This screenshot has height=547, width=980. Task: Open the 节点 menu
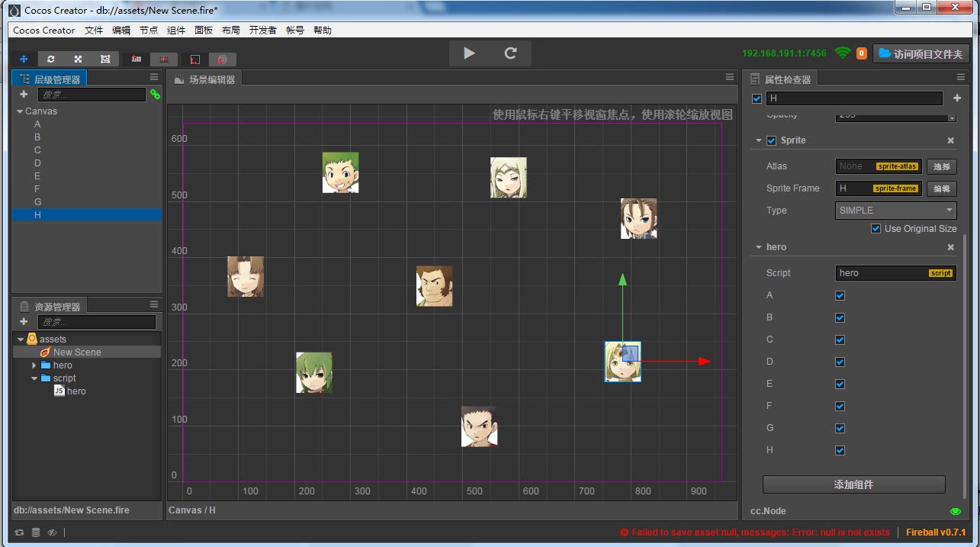[x=149, y=31]
